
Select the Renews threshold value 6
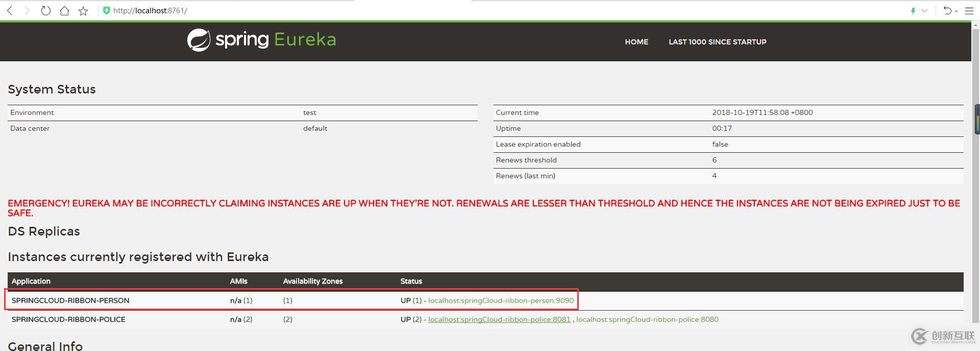pos(715,160)
